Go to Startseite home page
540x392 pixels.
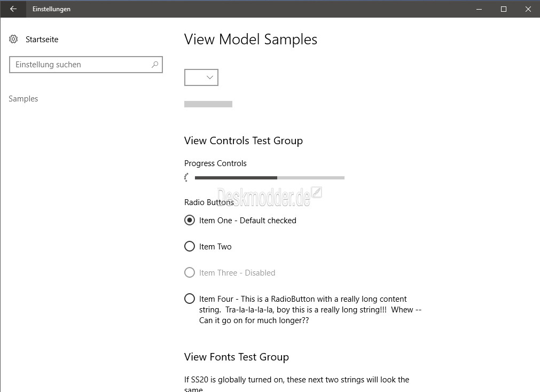coord(42,40)
